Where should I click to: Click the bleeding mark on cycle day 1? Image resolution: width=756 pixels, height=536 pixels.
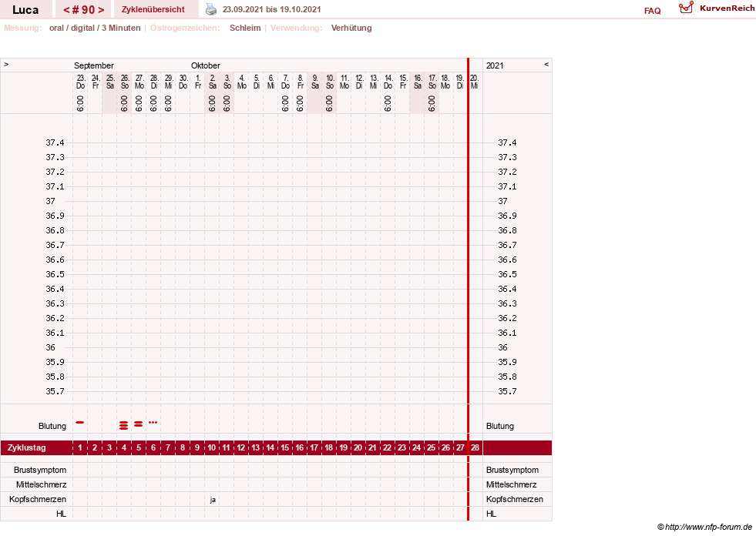pos(80,422)
